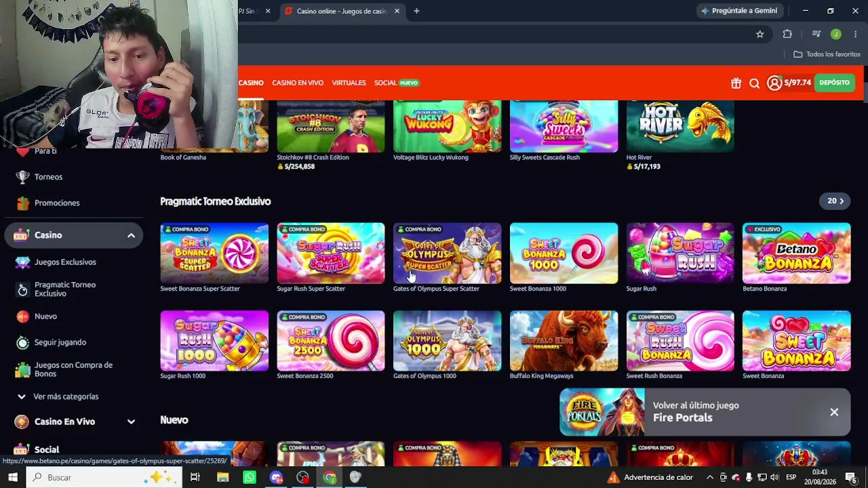Open a new browser tab
Screen dimensions: 868x488
[x=416, y=11]
